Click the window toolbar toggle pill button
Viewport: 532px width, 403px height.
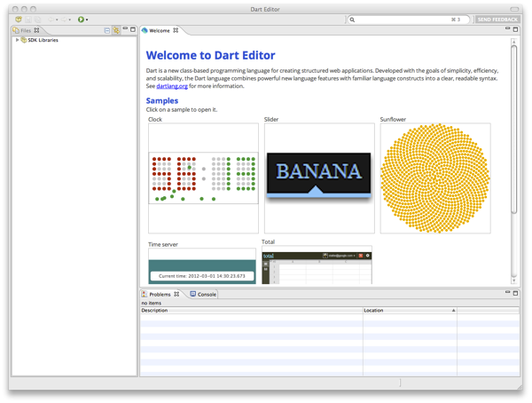514,9
